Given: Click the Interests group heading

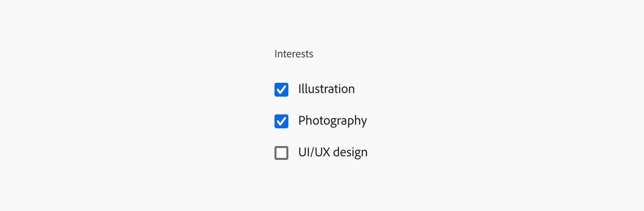Looking at the screenshot, I should (x=294, y=53).
